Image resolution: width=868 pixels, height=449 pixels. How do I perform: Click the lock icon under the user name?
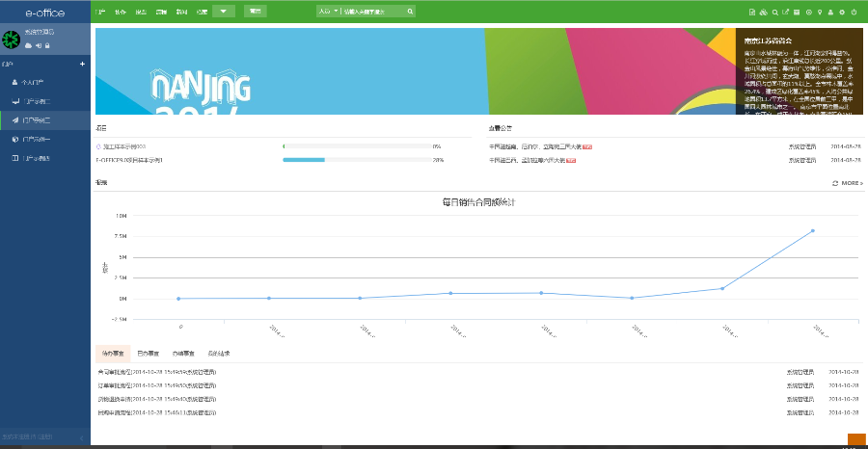47,45
